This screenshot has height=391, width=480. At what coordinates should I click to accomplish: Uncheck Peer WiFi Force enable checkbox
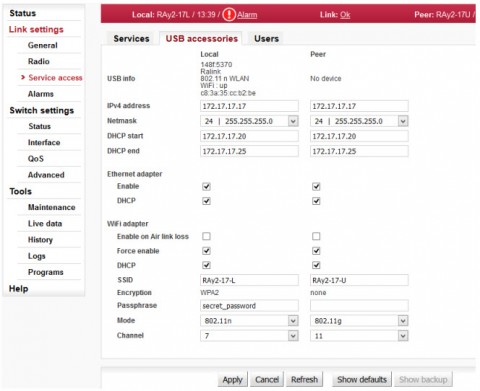316,251
